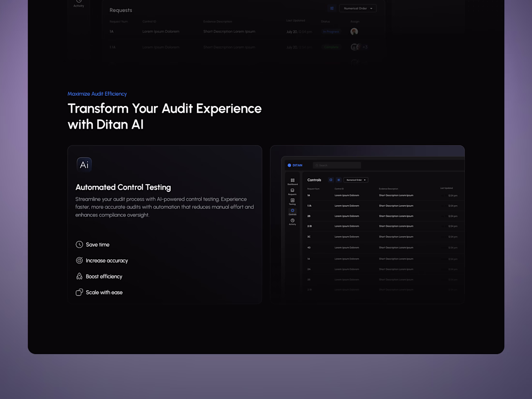Click Short Description Lorem Ipsum in Requests row 1A
Screen dimensions: 532x399
(x=229, y=31)
